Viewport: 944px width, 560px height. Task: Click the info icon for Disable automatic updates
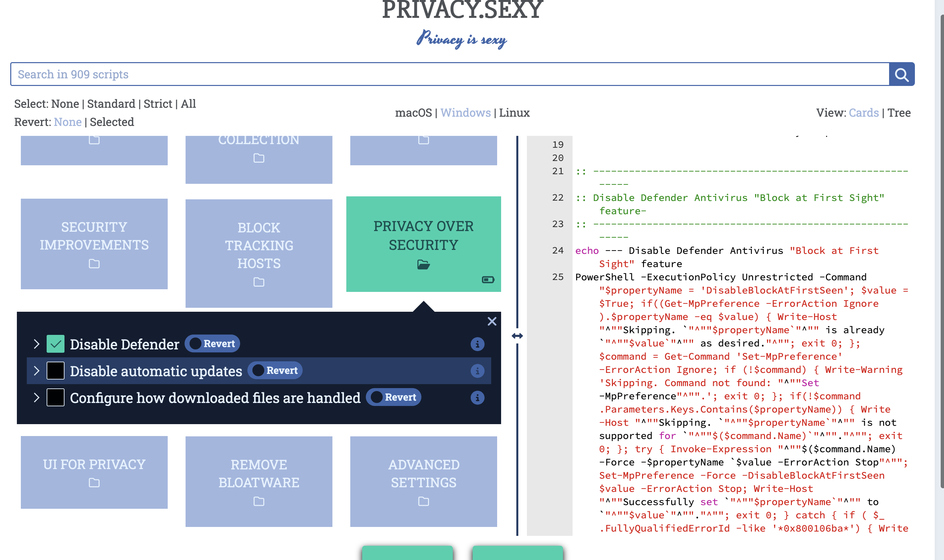point(478,371)
